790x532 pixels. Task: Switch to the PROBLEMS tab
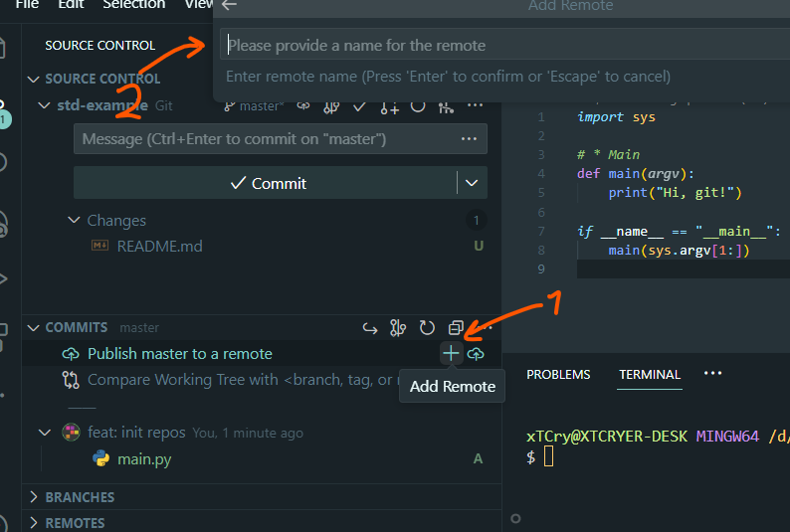tap(558, 375)
